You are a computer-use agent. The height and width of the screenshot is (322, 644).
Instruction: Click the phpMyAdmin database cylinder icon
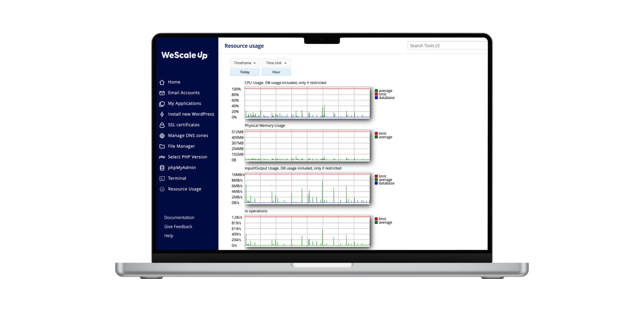click(162, 168)
